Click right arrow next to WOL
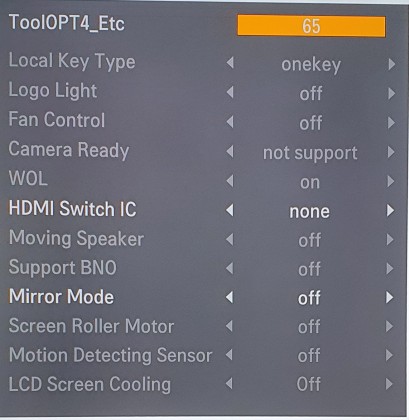409x420 pixels. (x=391, y=182)
